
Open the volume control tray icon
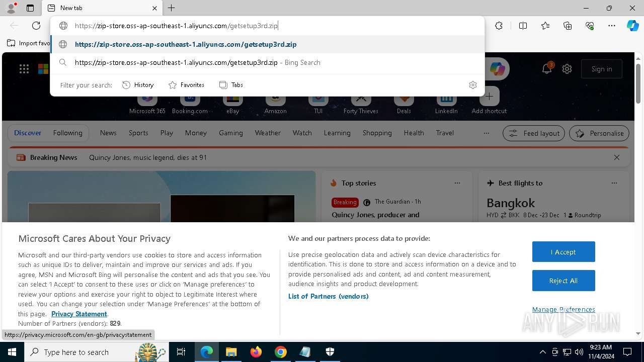tap(579, 352)
